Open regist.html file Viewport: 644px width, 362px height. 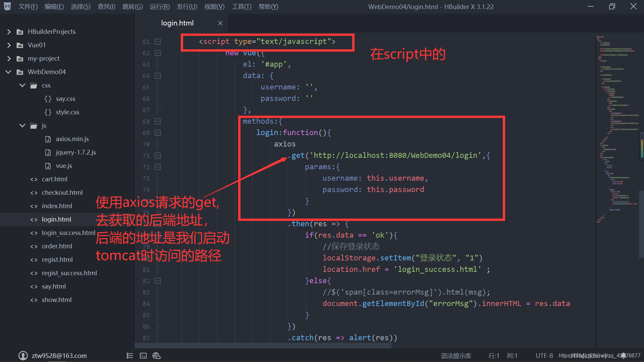coord(57,260)
